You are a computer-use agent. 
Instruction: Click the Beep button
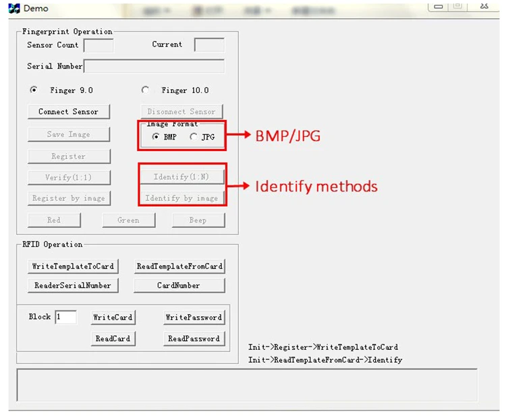click(x=198, y=220)
